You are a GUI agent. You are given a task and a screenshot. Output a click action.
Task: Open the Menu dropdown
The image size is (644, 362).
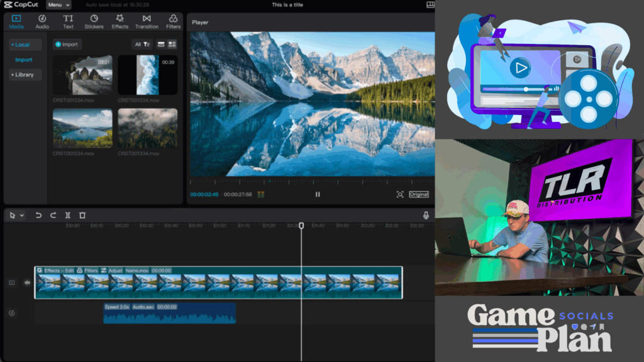pyautogui.click(x=59, y=5)
